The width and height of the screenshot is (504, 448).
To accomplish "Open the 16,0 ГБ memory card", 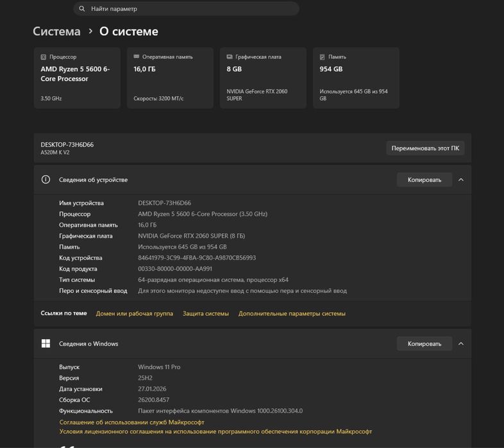I will click(170, 78).
